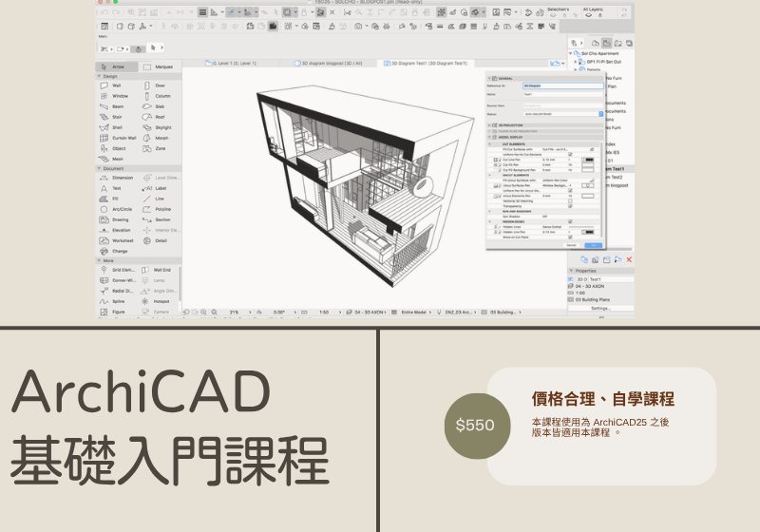Image resolution: width=760 pixels, height=532 pixels.
Task: Open the Entire Model status bar selector
Action: tap(411, 313)
